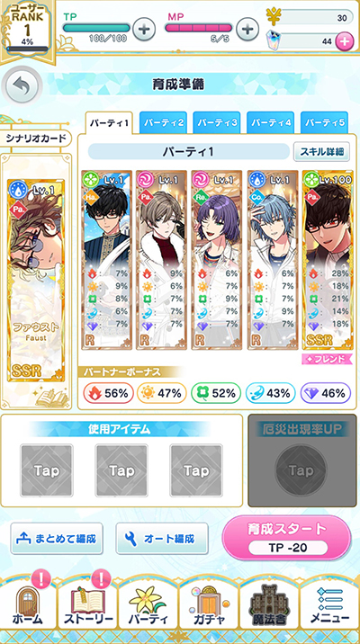Open the ホーム door icon

click(x=29, y=604)
